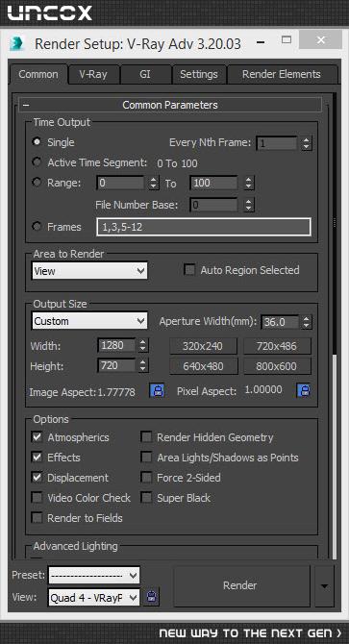Click the File Number Base field
The width and height of the screenshot is (349, 644).
213,205
